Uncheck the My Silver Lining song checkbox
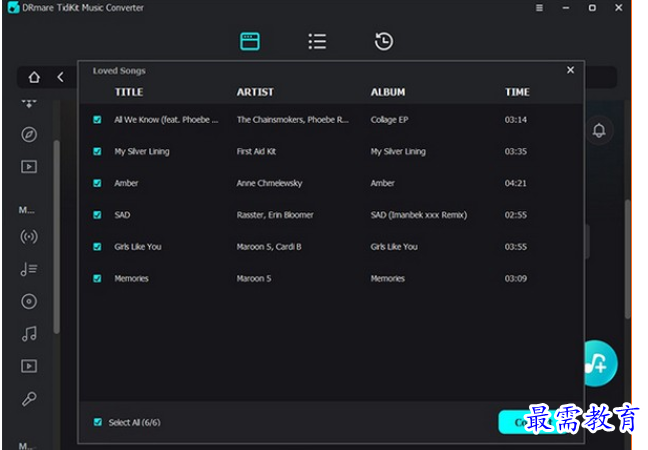This screenshot has height=450, width=648. (x=97, y=151)
